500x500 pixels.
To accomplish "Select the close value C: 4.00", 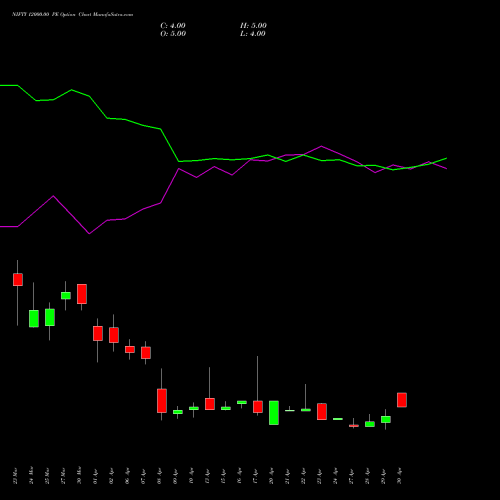I will [173, 26].
